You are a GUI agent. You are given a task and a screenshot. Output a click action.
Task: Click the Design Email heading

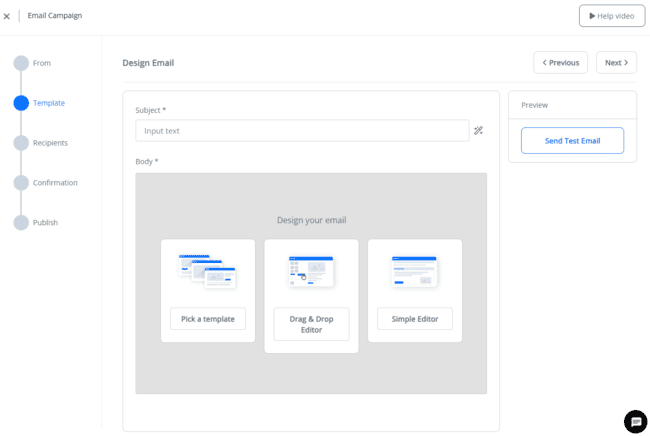point(148,63)
